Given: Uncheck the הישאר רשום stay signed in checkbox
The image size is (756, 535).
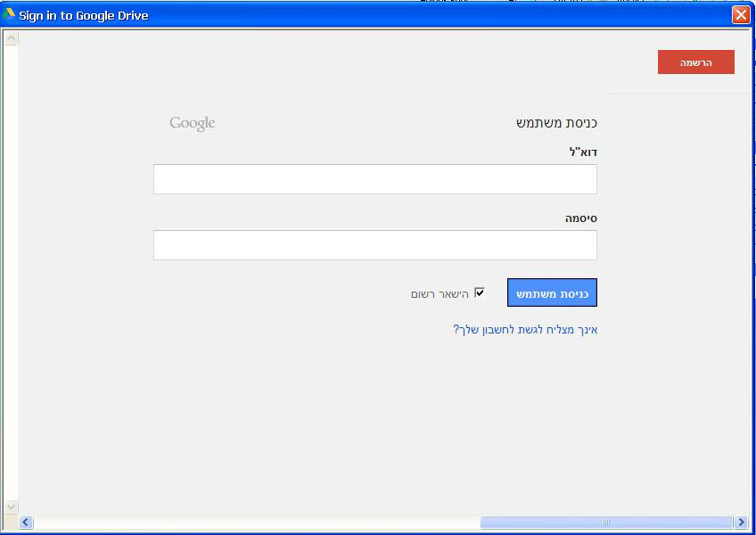Looking at the screenshot, I should pos(480,292).
